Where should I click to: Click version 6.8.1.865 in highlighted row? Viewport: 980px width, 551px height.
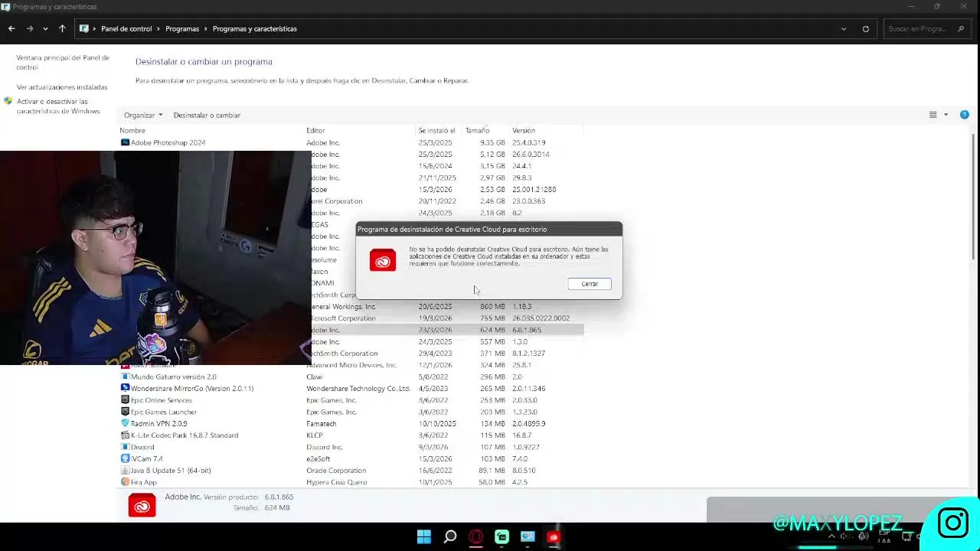tap(527, 330)
